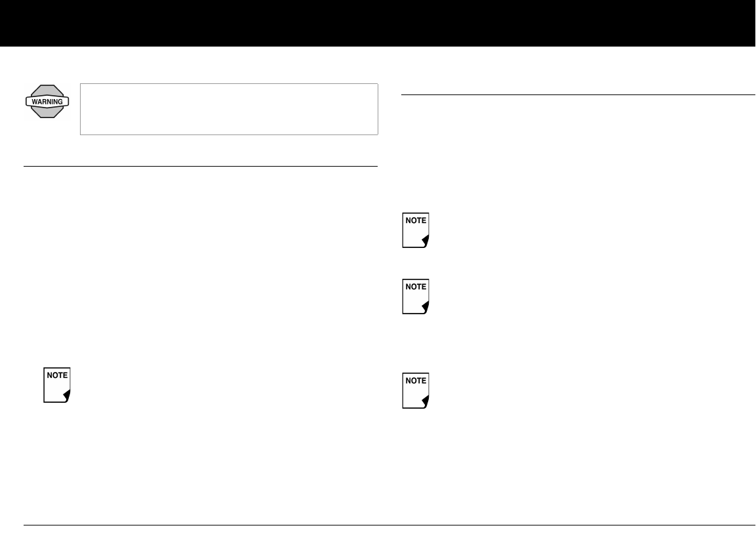Select the bottom NOTE icon in right column
This screenshot has width=756, height=555.
tap(416, 391)
